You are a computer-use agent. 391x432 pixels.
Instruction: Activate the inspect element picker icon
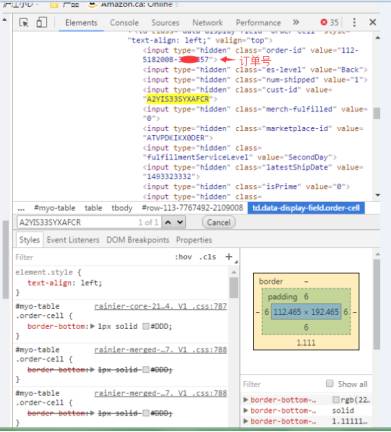point(24,23)
